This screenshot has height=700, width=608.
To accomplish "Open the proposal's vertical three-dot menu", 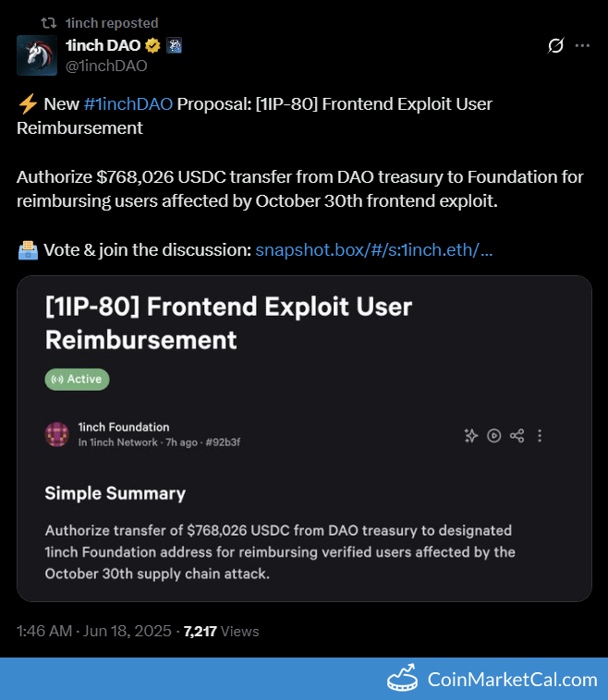I will pos(540,435).
